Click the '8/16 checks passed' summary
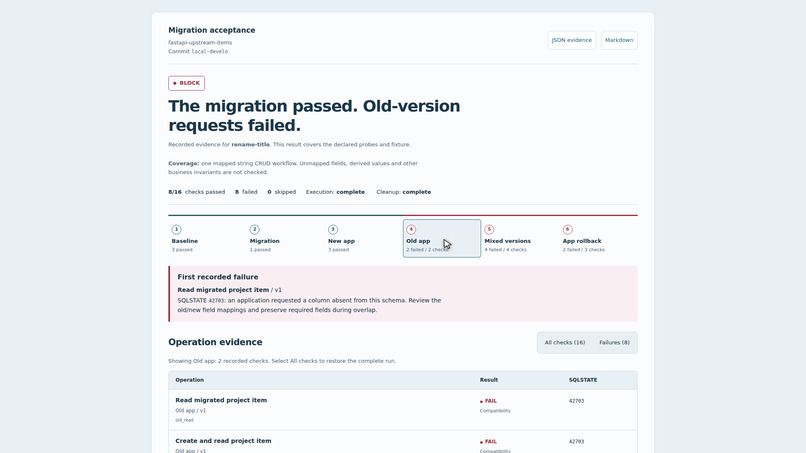Viewport: 806px width, 453px height. click(197, 192)
